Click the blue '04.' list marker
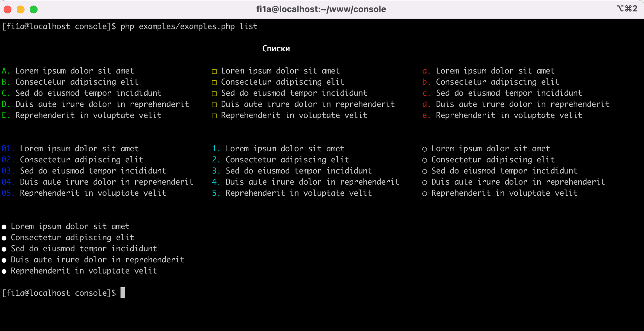Screen dimensions: 644x331 click(x=8, y=182)
